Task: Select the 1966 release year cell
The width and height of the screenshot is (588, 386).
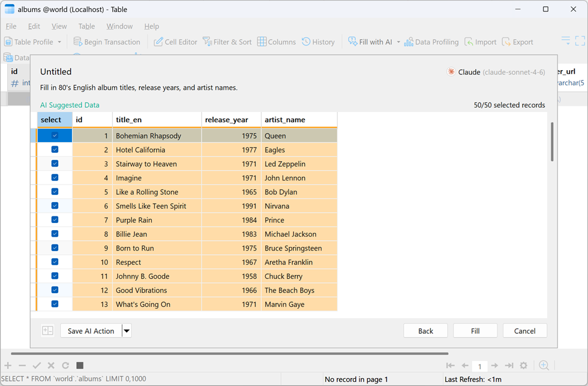Action: (x=232, y=290)
